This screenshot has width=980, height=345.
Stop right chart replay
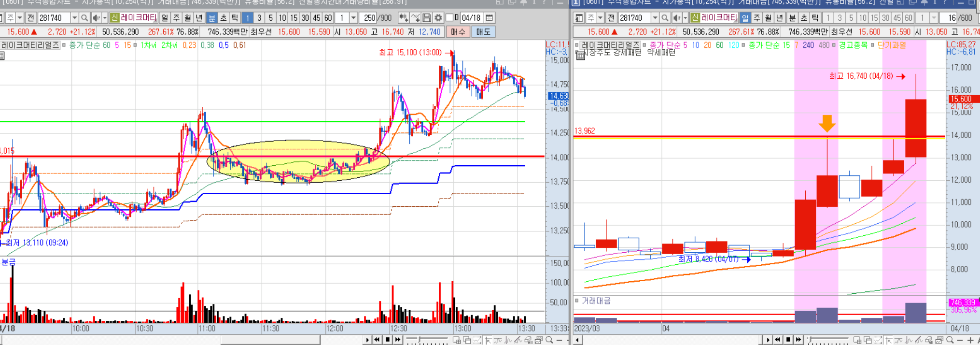pos(788,340)
